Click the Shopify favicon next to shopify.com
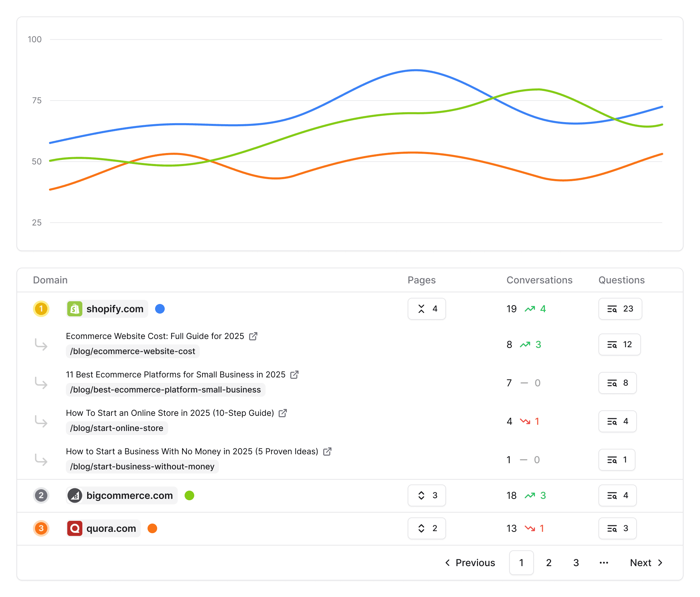Viewport: 700px width, 597px height. 75,309
